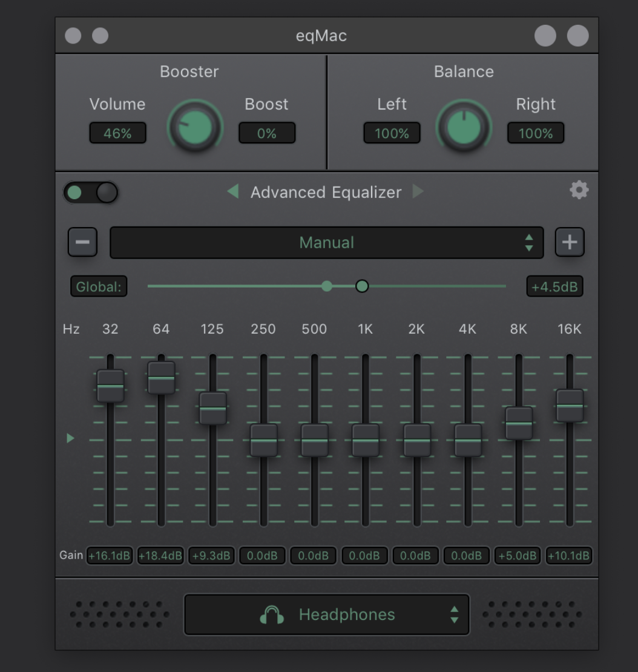The height and width of the screenshot is (672, 638).
Task: Click the +9.3dB gain field
Action: (x=211, y=556)
